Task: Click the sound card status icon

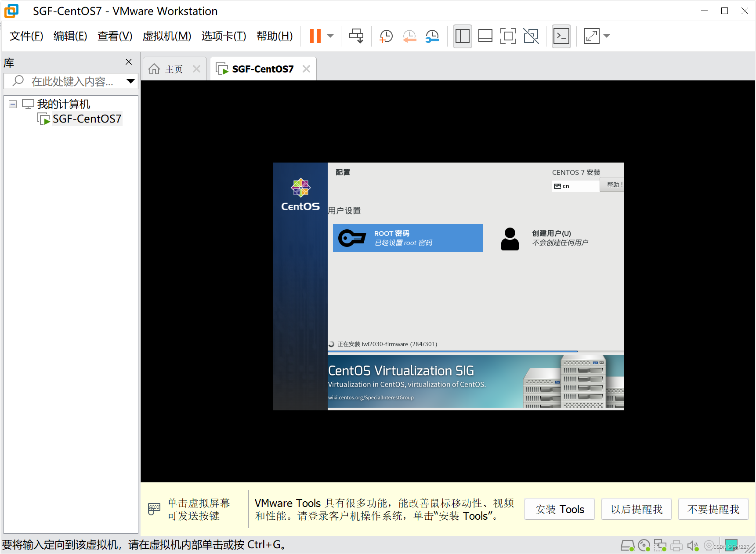Action: coord(693,546)
